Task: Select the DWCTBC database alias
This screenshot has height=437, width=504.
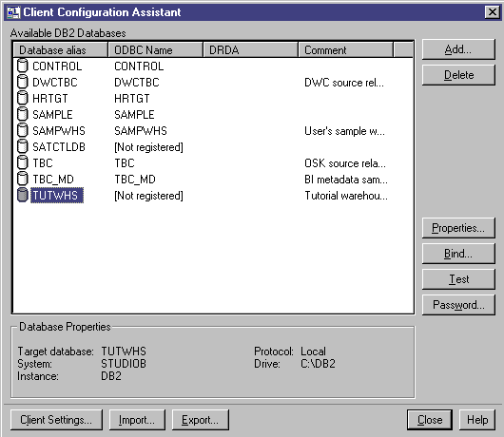Action: [55, 83]
